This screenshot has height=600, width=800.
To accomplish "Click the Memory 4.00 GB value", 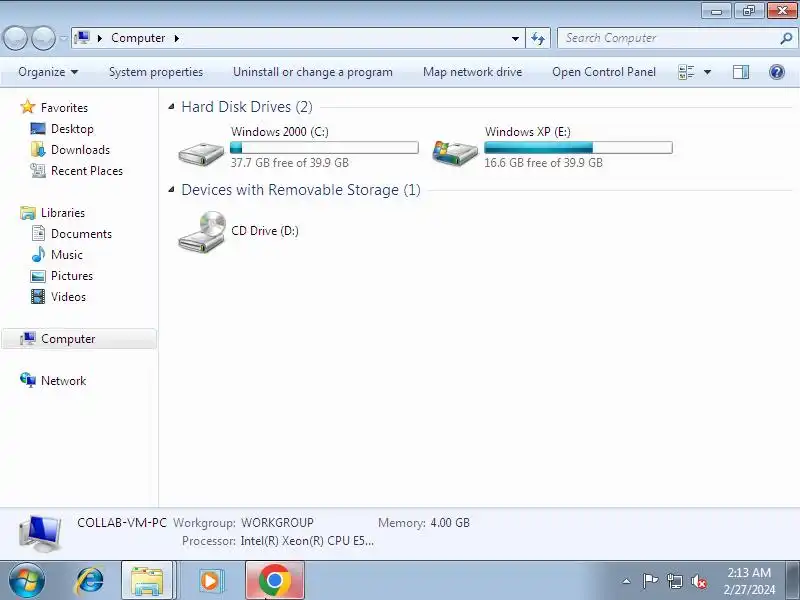I will click(450, 523).
